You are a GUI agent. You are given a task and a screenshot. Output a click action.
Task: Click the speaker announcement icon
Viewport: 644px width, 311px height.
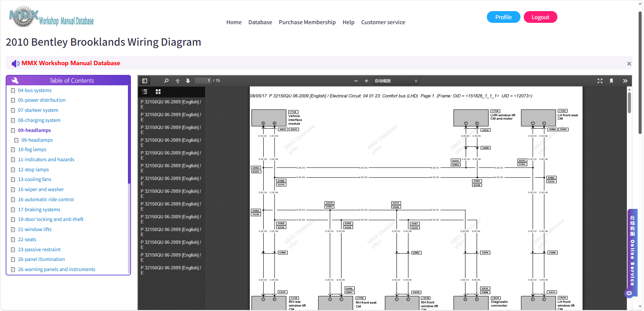[x=15, y=63]
